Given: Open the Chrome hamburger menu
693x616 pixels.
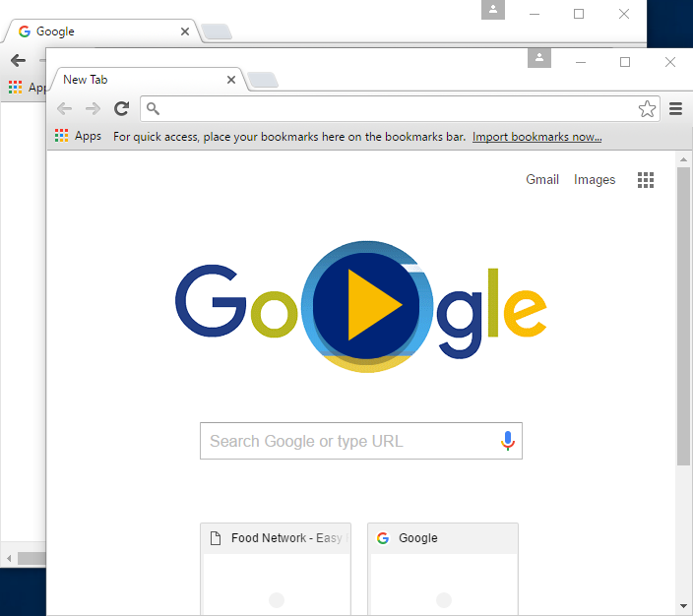Looking at the screenshot, I should [675, 108].
